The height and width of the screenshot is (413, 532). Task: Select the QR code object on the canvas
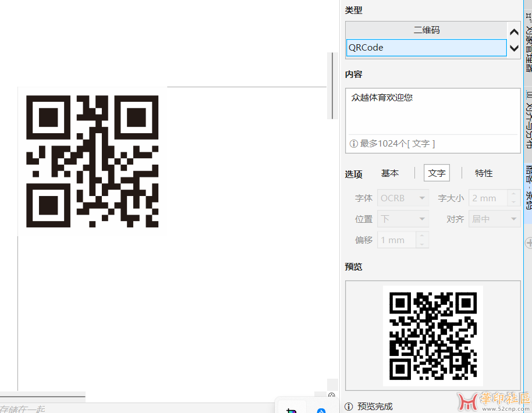coord(93,161)
